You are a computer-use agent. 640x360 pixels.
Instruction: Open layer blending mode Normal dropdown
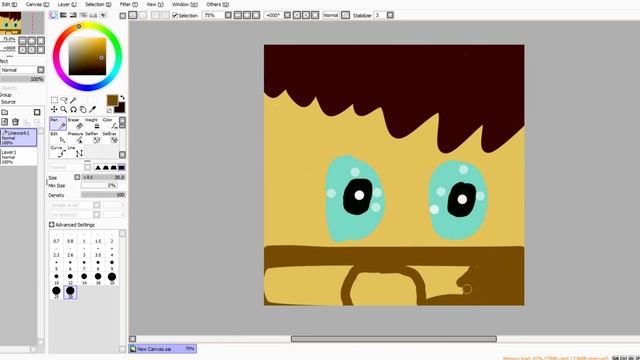coord(40,70)
